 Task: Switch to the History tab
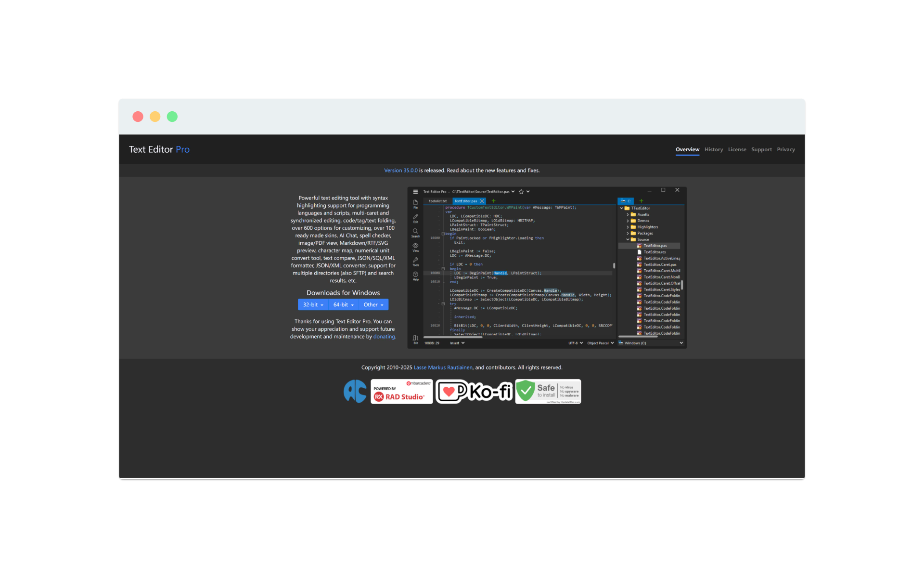click(x=713, y=149)
